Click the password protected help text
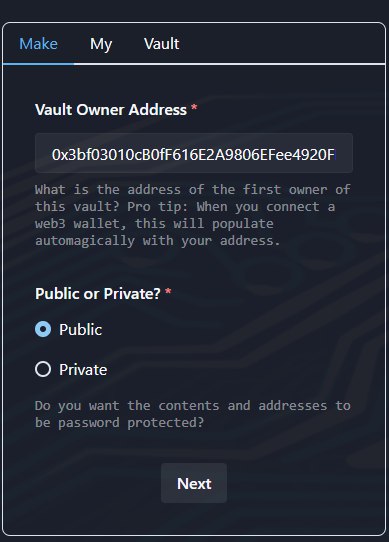389x542 pixels. pyautogui.click(x=193, y=414)
